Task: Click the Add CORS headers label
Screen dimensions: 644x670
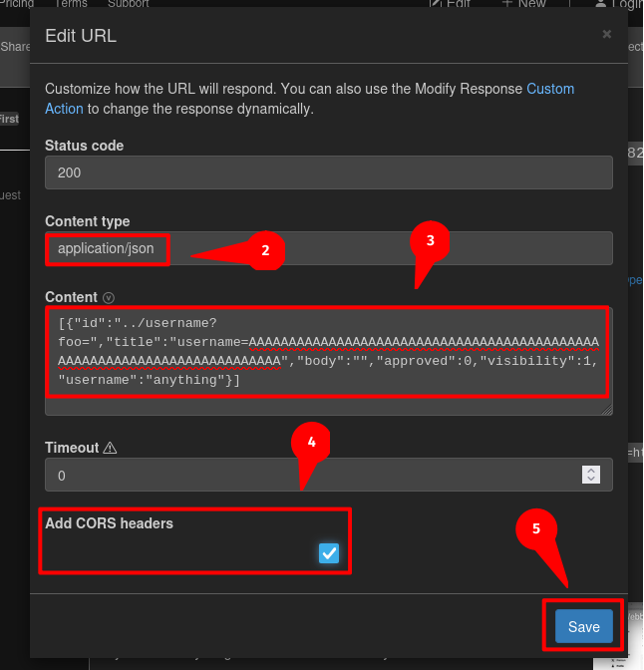Action: point(109,523)
